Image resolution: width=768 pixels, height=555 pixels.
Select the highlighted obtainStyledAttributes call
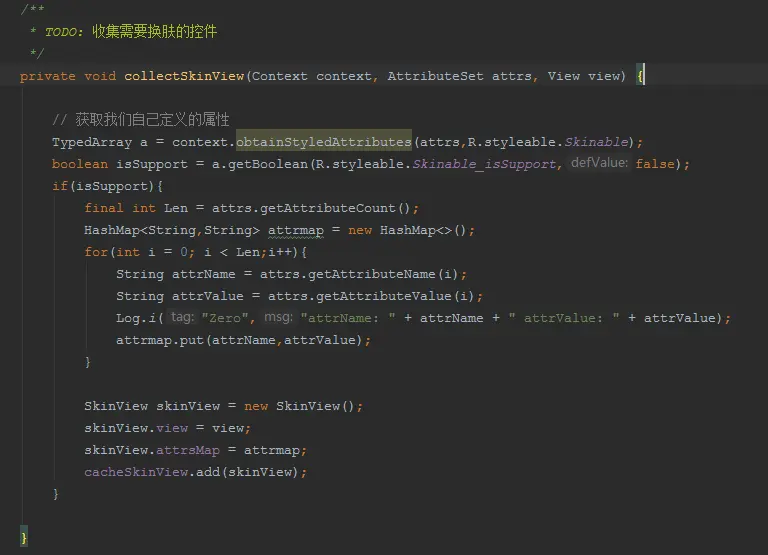tap(324, 142)
